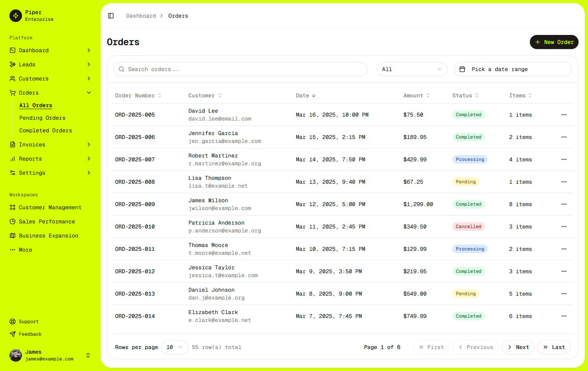Click the Search orders input field
Image resolution: width=588 pixels, height=371 pixels.
(241, 69)
